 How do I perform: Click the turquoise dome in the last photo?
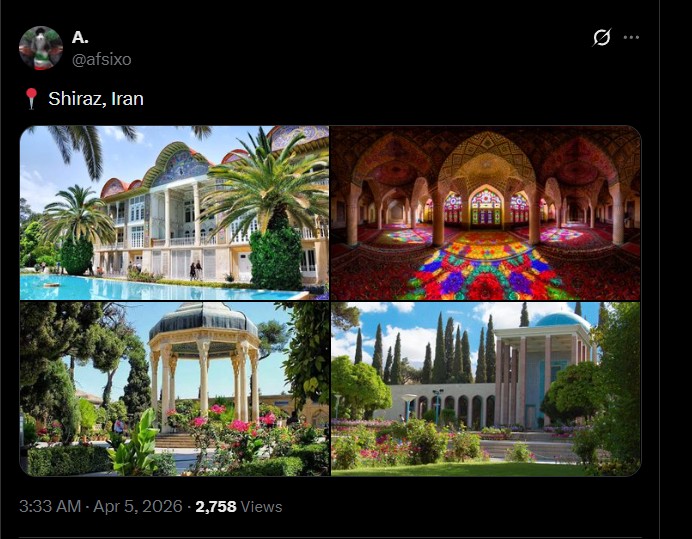pos(561,320)
